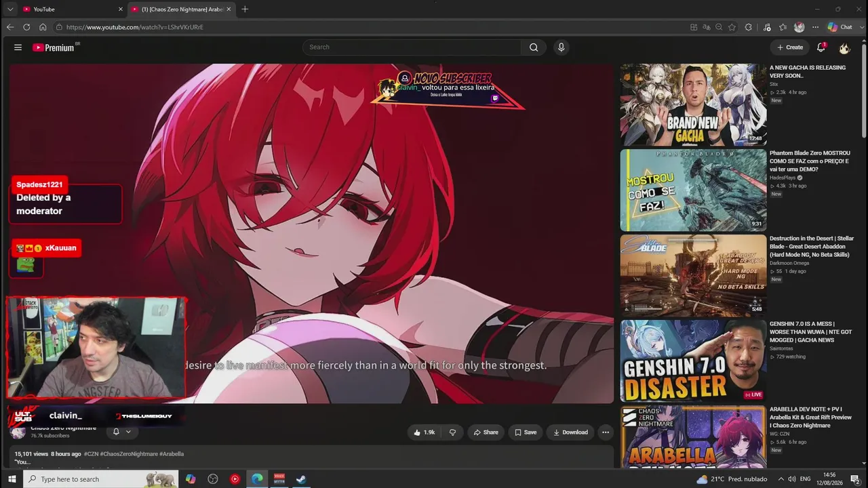Open the YouTube guide hamburger menu
Viewport: 868px width, 488px height.
point(18,47)
